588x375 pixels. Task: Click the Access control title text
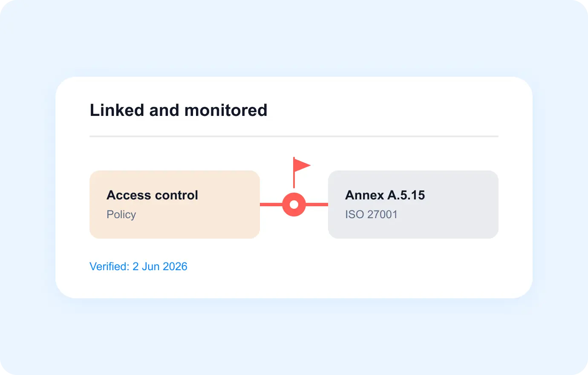pos(152,195)
